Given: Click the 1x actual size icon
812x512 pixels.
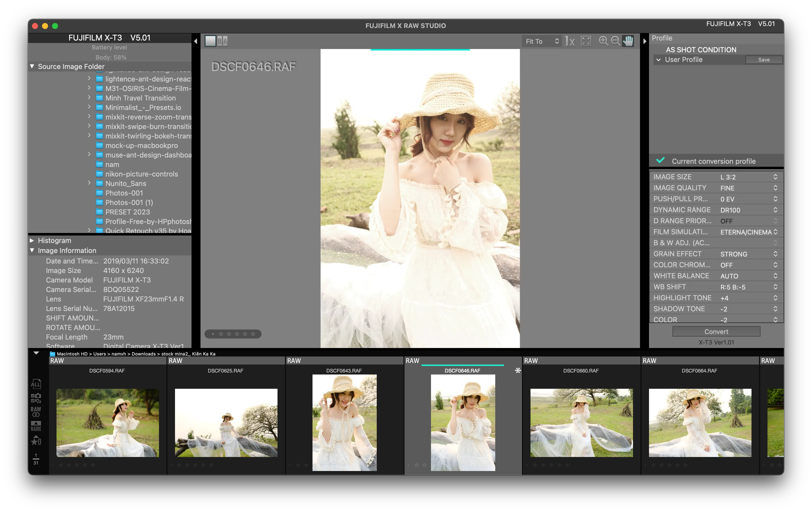Looking at the screenshot, I should coord(570,41).
